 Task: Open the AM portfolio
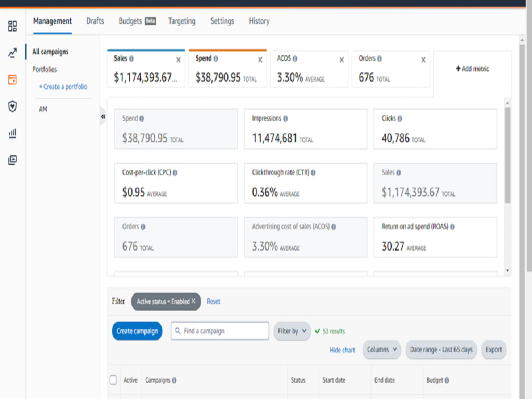[43, 109]
